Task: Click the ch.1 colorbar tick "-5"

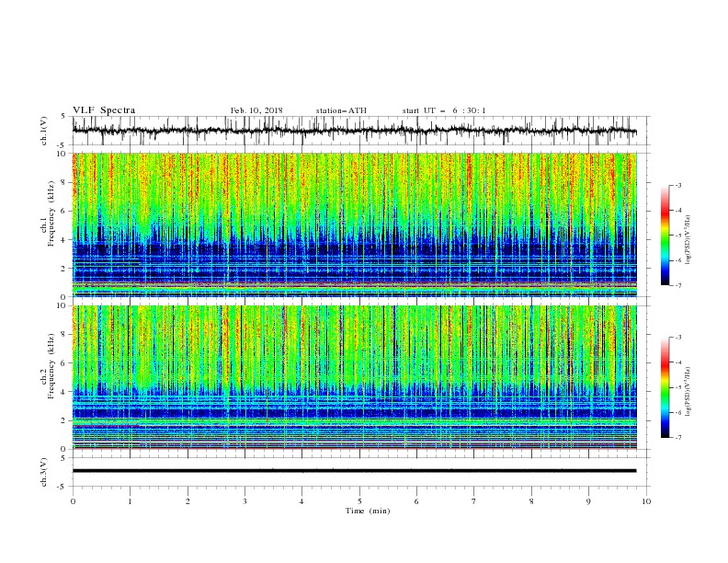Action: [678, 236]
